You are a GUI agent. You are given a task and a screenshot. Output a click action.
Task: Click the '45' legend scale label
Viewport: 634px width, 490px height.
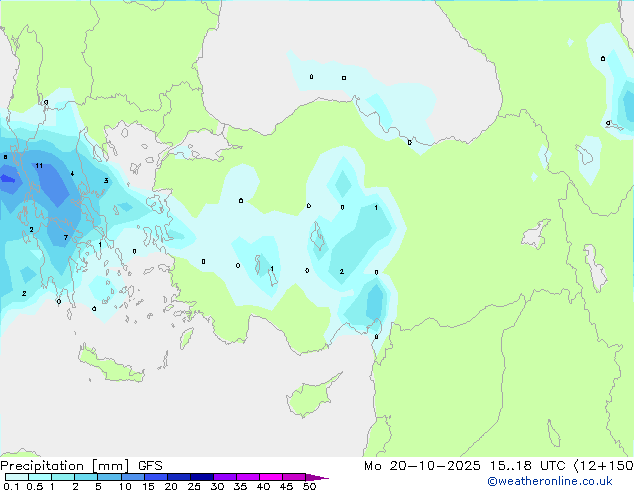click(x=286, y=486)
